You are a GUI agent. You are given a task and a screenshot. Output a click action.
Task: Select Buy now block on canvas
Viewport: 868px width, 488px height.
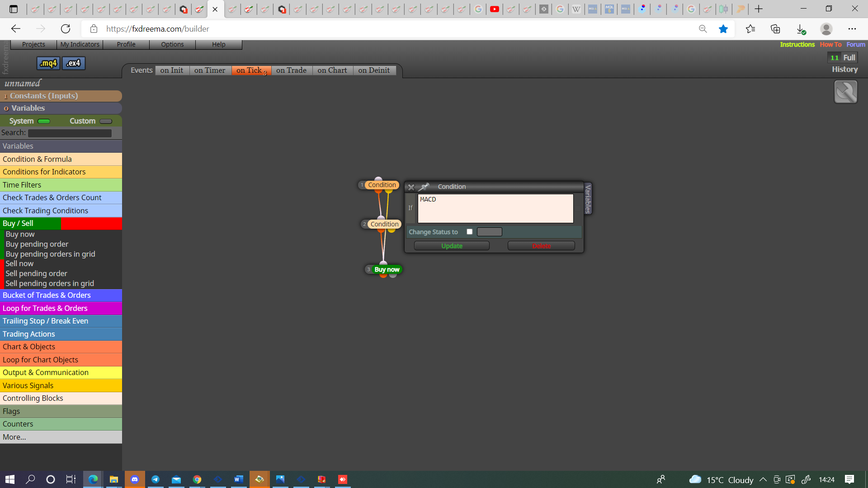pyautogui.click(x=387, y=269)
